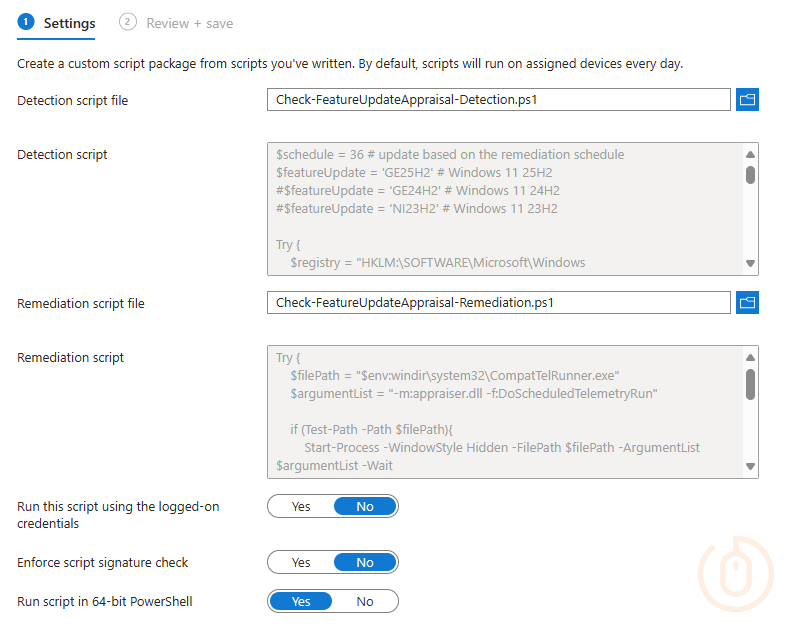The height and width of the screenshot is (638, 800).
Task: Click the step 2 Review number icon
Action: [x=127, y=22]
